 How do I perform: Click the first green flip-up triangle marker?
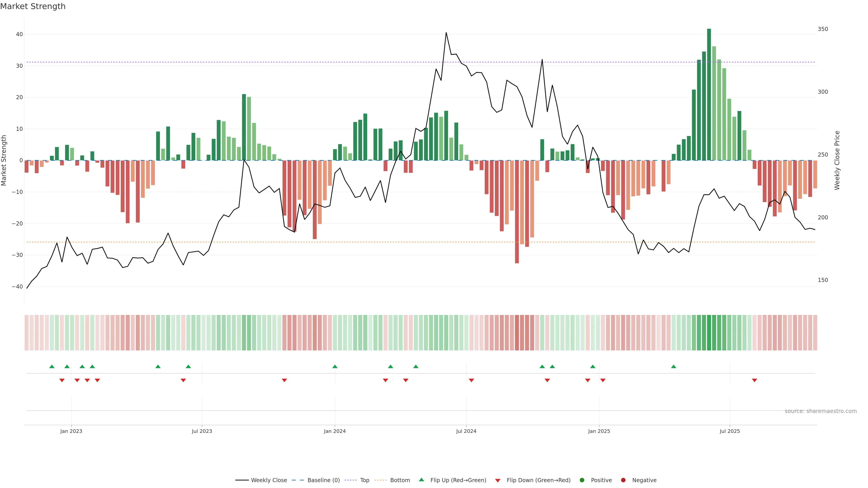tap(52, 366)
